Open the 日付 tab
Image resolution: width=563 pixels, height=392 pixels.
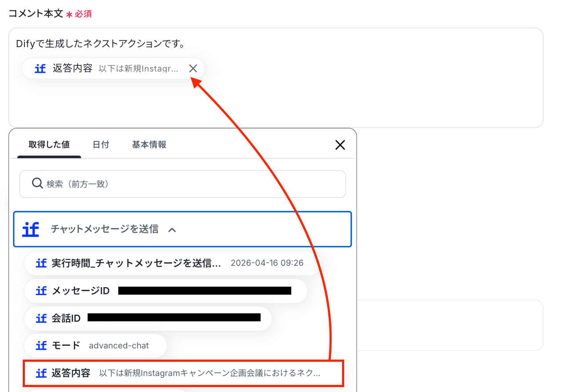click(x=101, y=144)
